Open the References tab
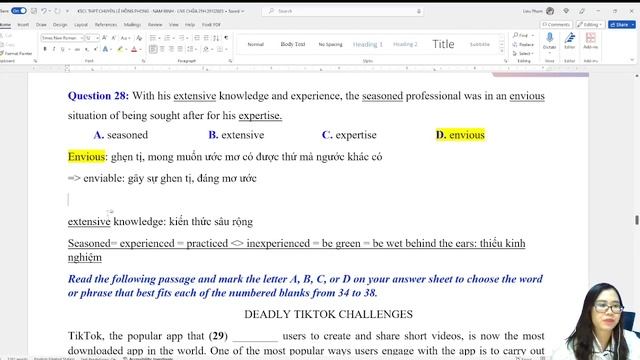This screenshot has height=360, width=640. click(x=106, y=24)
